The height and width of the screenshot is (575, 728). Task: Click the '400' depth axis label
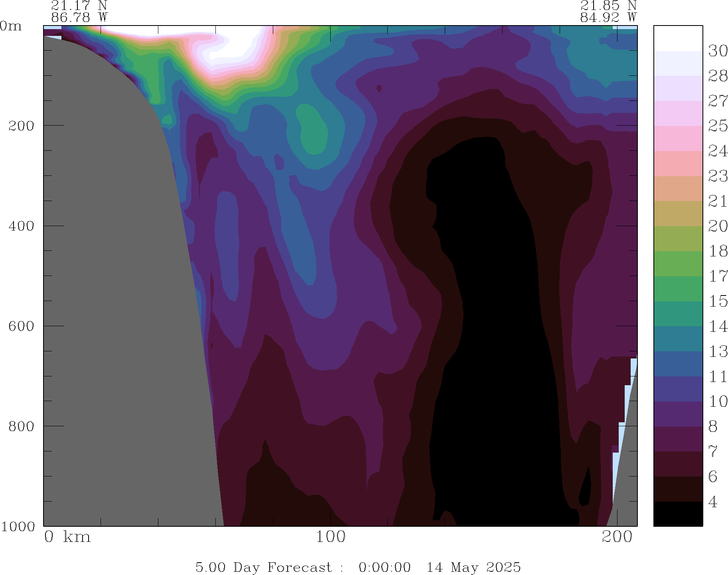coord(21,226)
